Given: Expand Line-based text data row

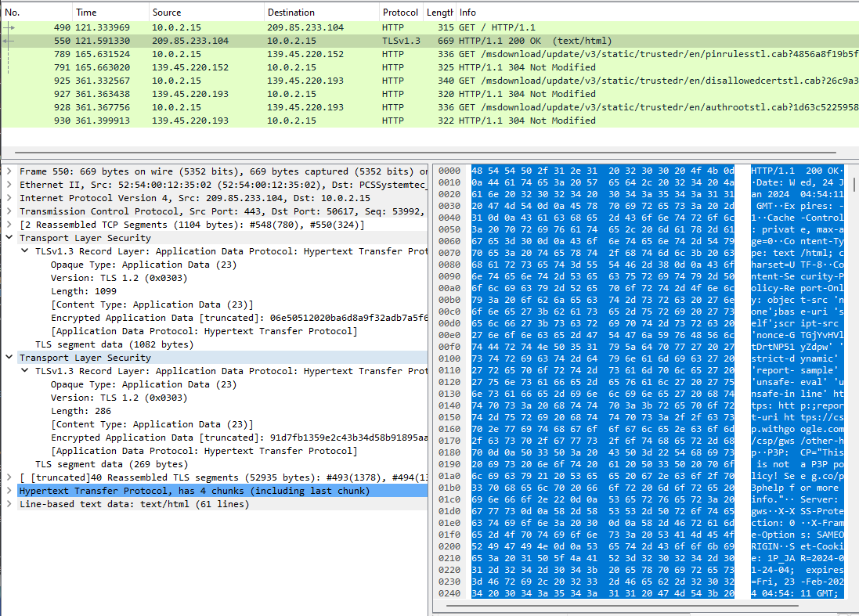Looking at the screenshot, I should pos(9,504).
